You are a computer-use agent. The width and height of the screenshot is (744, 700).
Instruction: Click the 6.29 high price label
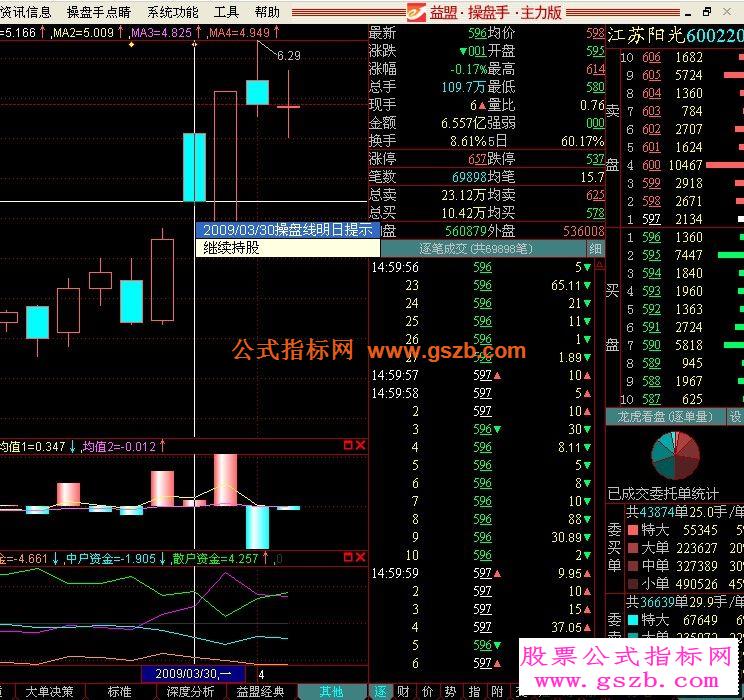(288, 56)
